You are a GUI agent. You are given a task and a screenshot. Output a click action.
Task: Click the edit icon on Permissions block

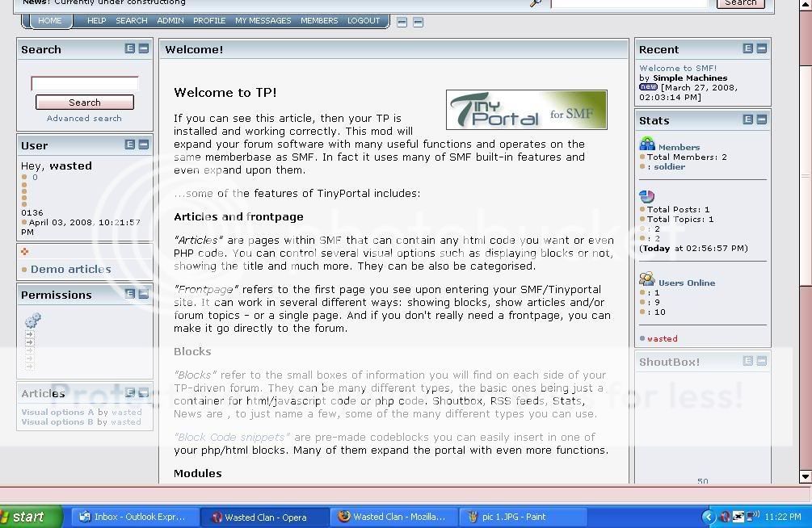point(129,294)
